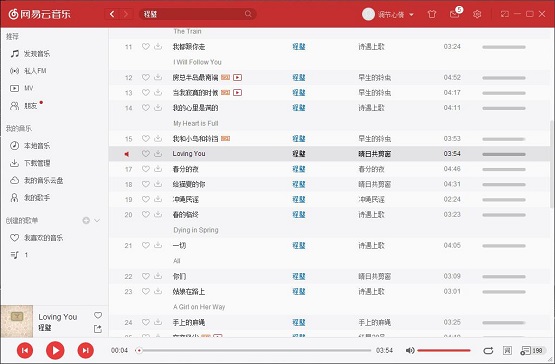Open the artist link in row 17

[299, 169]
